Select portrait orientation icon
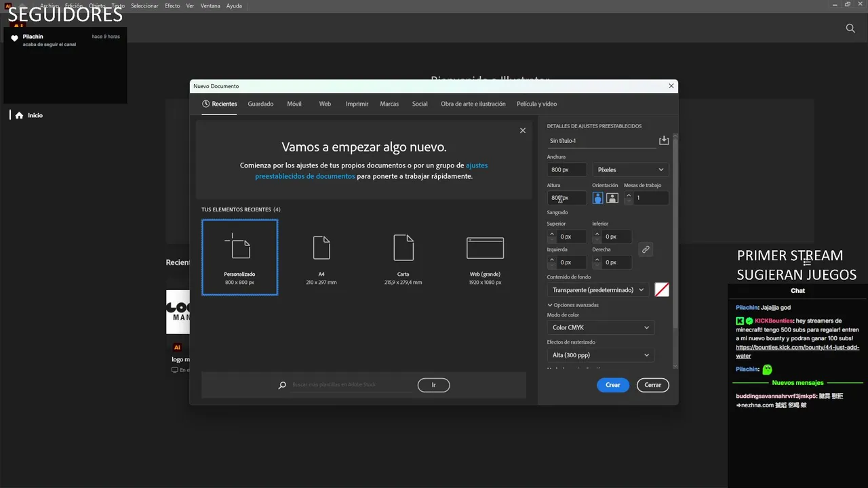 (x=597, y=198)
